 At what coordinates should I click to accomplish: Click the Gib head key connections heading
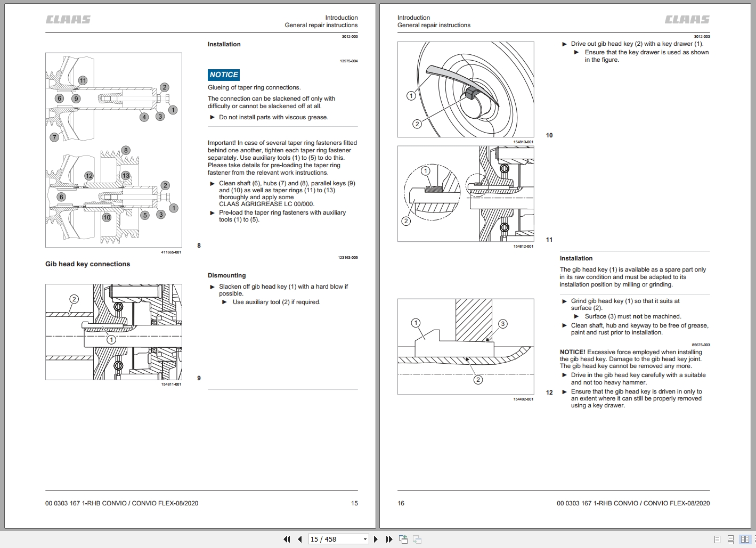pos(87,264)
